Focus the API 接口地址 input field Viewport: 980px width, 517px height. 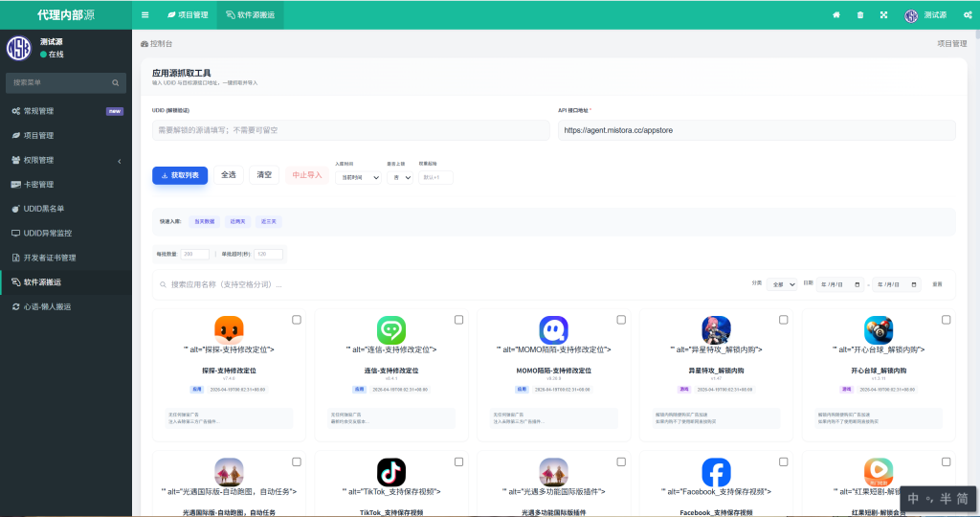click(x=757, y=130)
